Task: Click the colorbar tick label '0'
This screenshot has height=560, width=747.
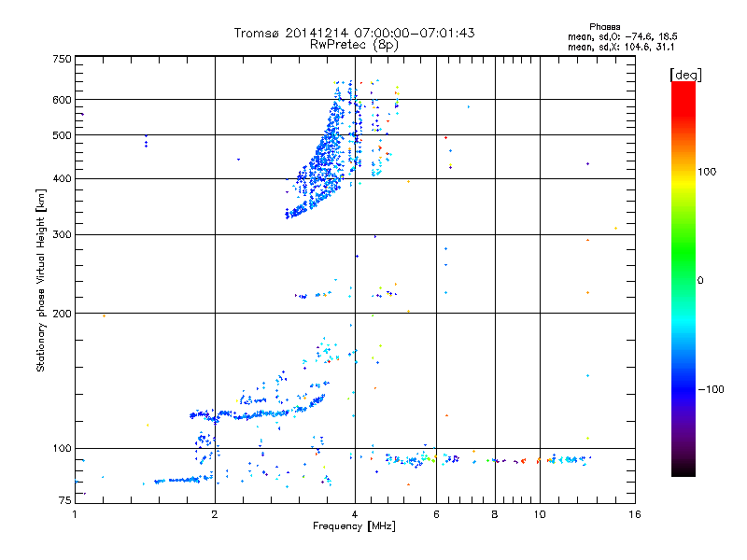Action: point(700,280)
